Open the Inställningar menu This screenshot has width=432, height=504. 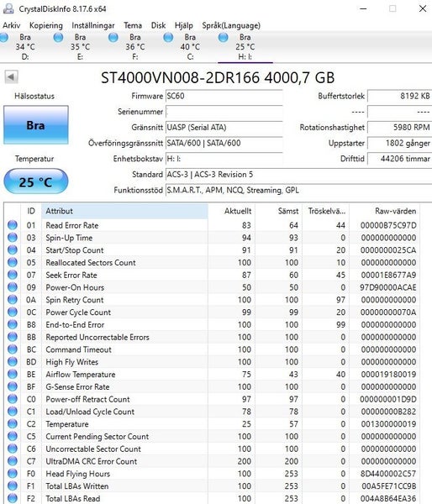(93, 25)
